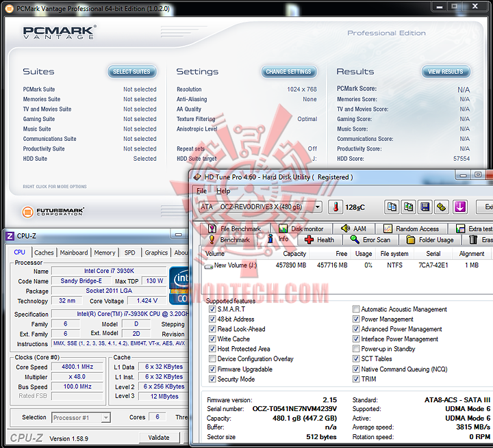Toggle the Security Mode checkbox

(x=212, y=379)
